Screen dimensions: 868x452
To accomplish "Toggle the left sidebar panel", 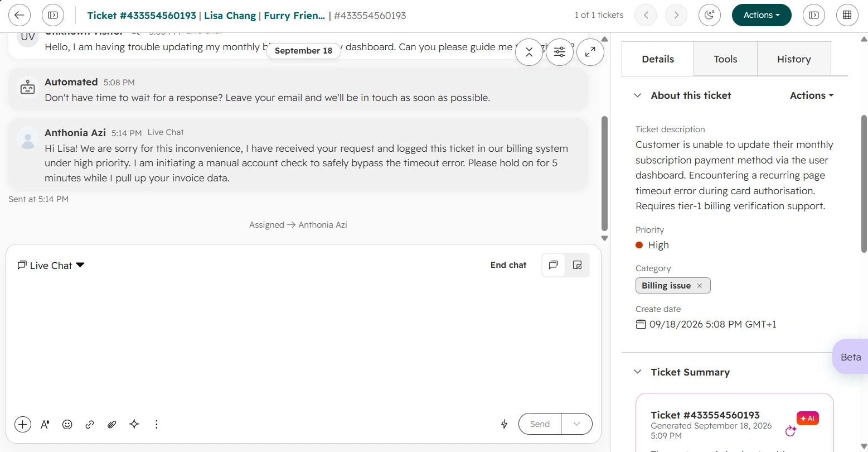I will [x=53, y=15].
